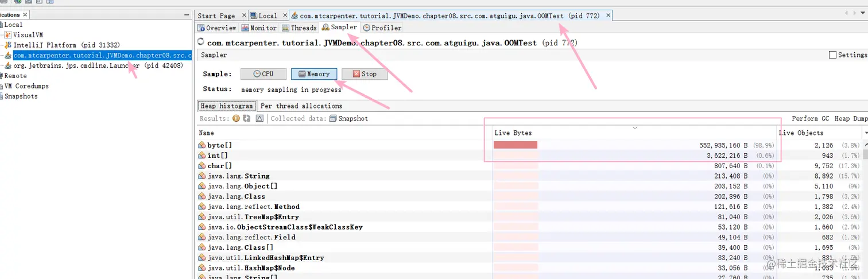
Task: Sort by the Live Bytes column header
Action: 634,133
